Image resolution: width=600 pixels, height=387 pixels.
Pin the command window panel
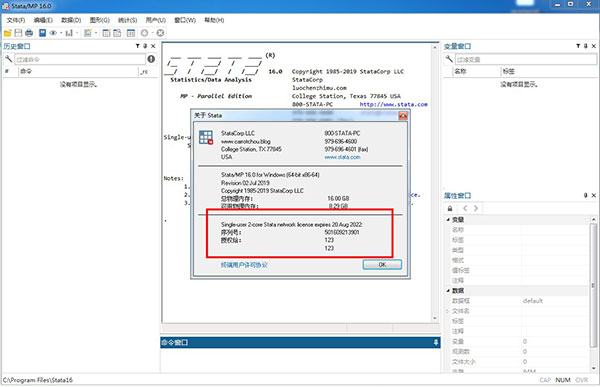click(x=436, y=342)
